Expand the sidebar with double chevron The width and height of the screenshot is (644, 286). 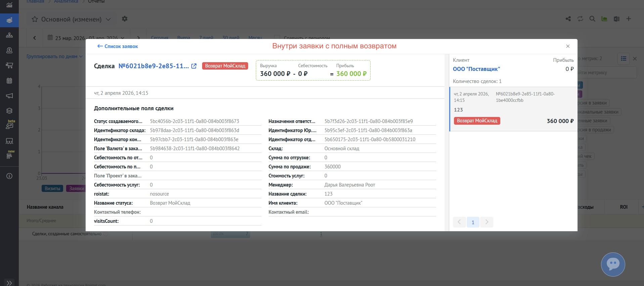(x=9, y=283)
